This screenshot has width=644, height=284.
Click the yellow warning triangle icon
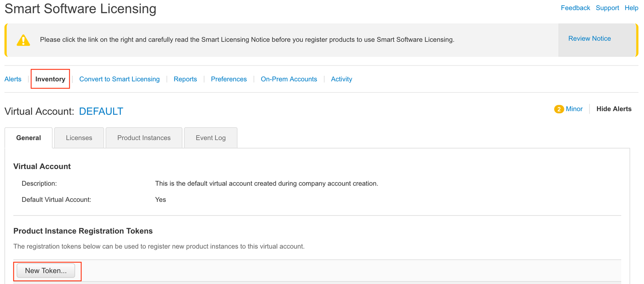23,40
